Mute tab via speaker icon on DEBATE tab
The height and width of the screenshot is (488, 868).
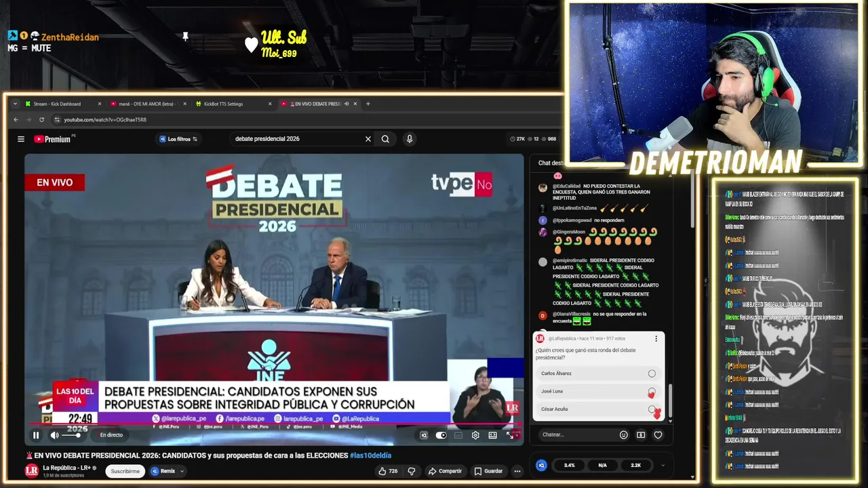pyautogui.click(x=347, y=104)
